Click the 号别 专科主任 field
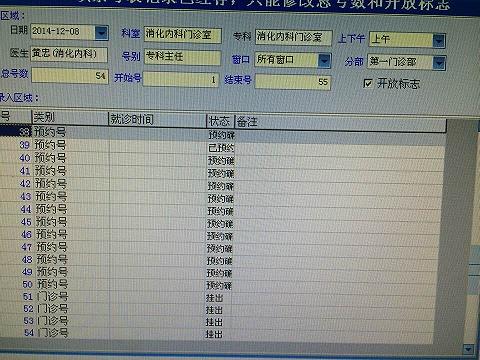480x360 pixels. [x=183, y=57]
